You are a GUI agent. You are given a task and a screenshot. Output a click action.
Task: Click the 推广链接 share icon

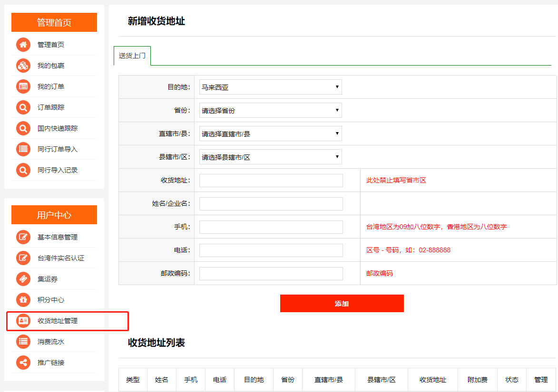23,363
